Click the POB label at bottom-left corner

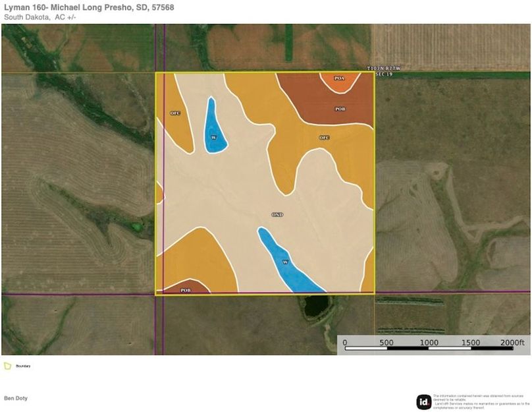point(186,289)
